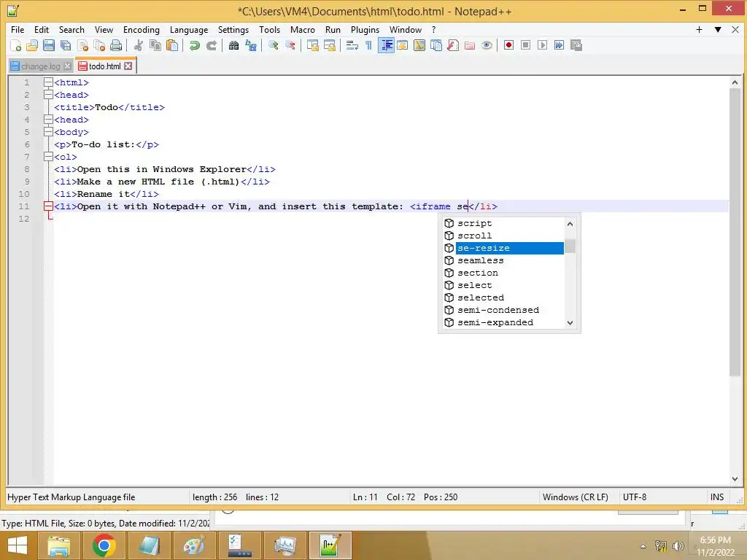Cut selection with the scissors icon

pyautogui.click(x=138, y=46)
